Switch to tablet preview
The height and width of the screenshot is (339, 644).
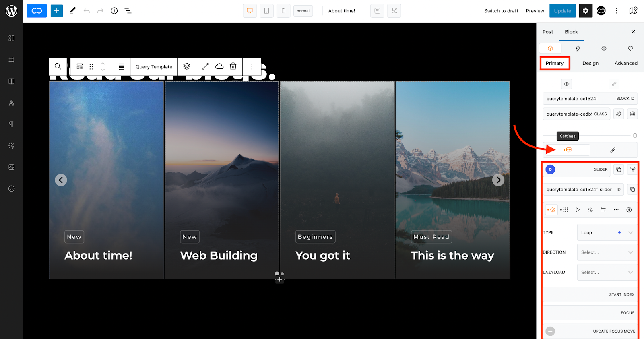(x=266, y=11)
